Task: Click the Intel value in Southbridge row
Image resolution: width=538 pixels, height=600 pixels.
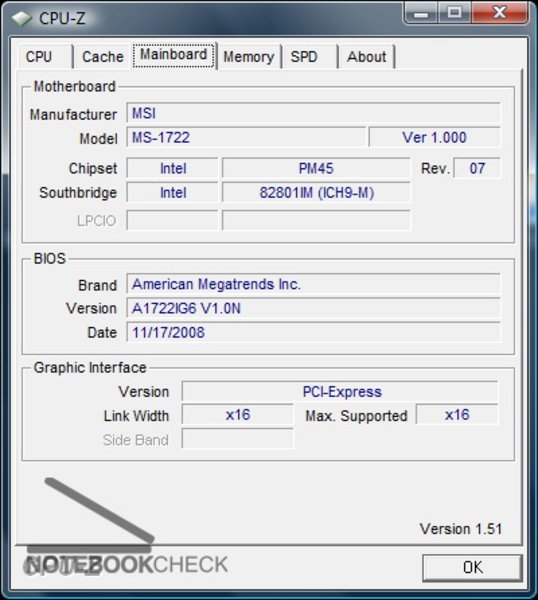Action: coord(173,192)
